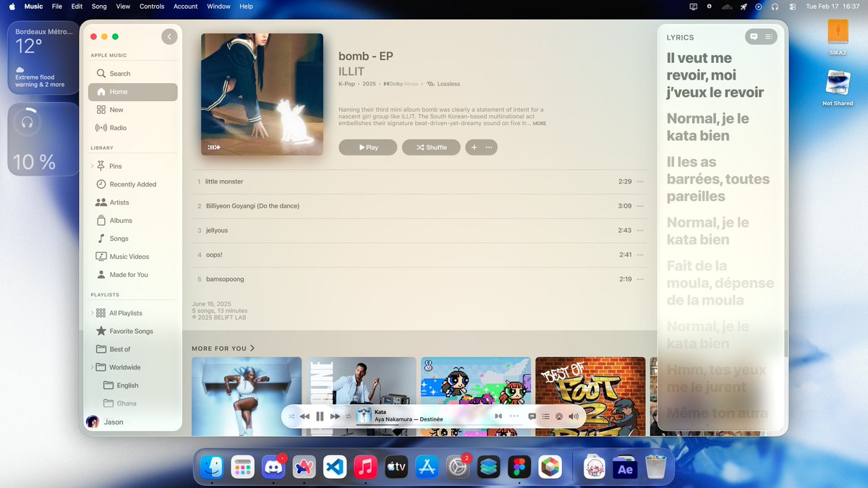This screenshot has height=488, width=868.
Task: Go to New in sidebar
Action: coord(133,110)
